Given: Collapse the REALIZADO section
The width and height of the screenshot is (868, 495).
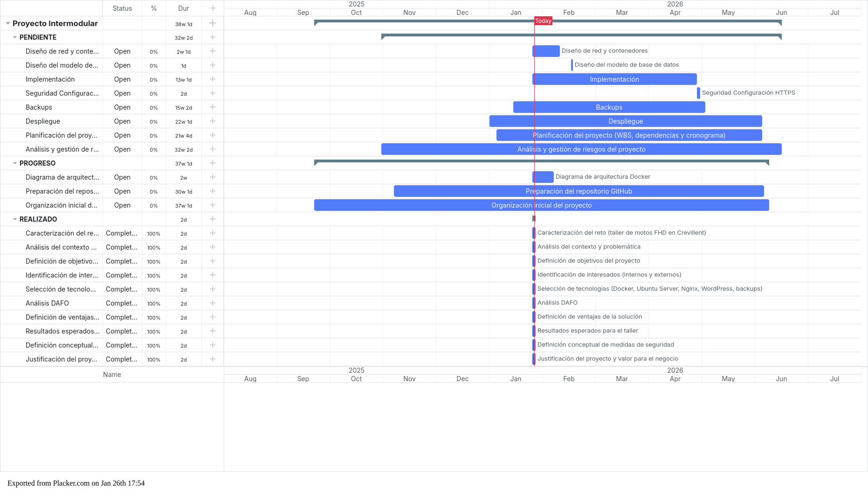Looking at the screenshot, I should click(14, 219).
